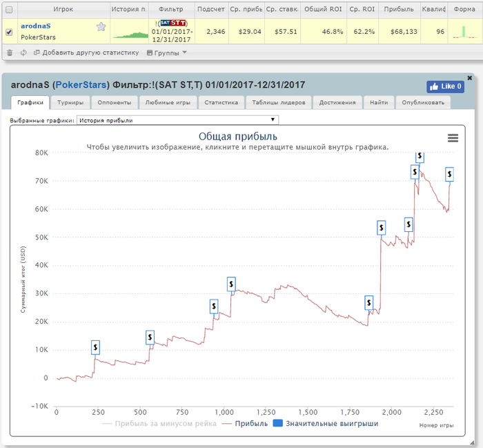
Task: Close the arodnaS statistics panel
Action: [x=469, y=78]
